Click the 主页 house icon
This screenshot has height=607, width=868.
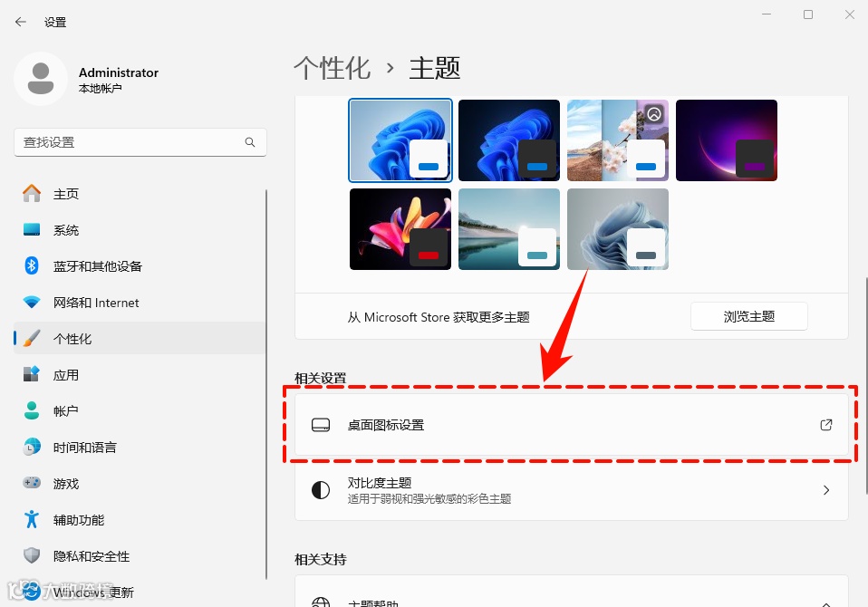[32, 194]
